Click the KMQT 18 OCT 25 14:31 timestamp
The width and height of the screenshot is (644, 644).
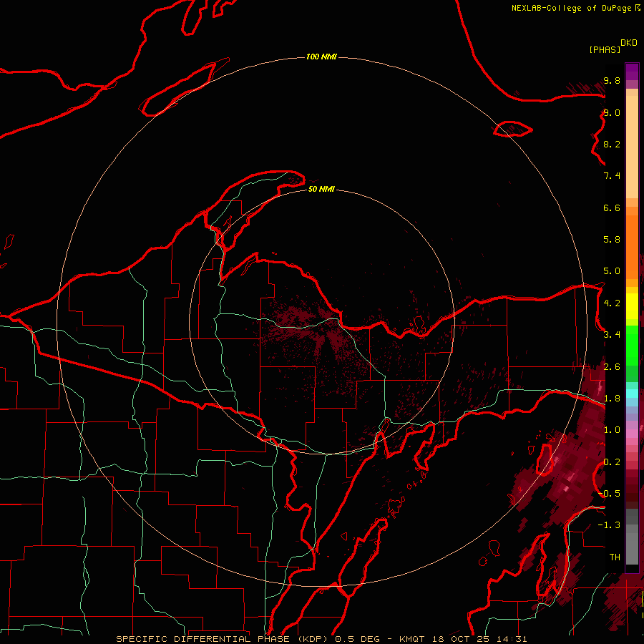pyautogui.click(x=463, y=639)
